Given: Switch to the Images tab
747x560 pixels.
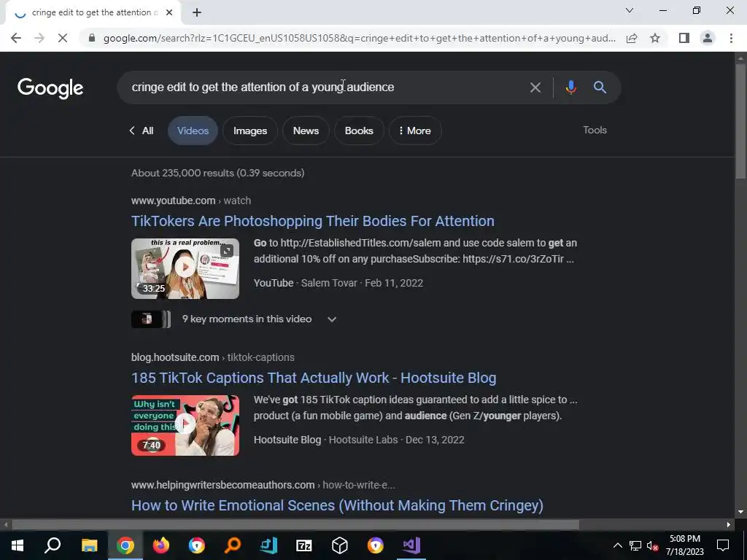Looking at the screenshot, I should point(250,131).
